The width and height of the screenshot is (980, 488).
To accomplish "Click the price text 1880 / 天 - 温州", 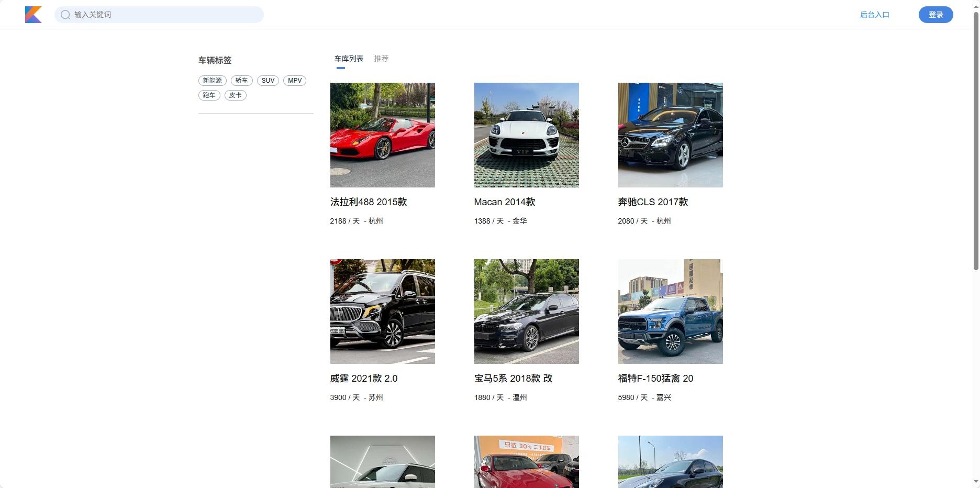I will click(x=500, y=397).
